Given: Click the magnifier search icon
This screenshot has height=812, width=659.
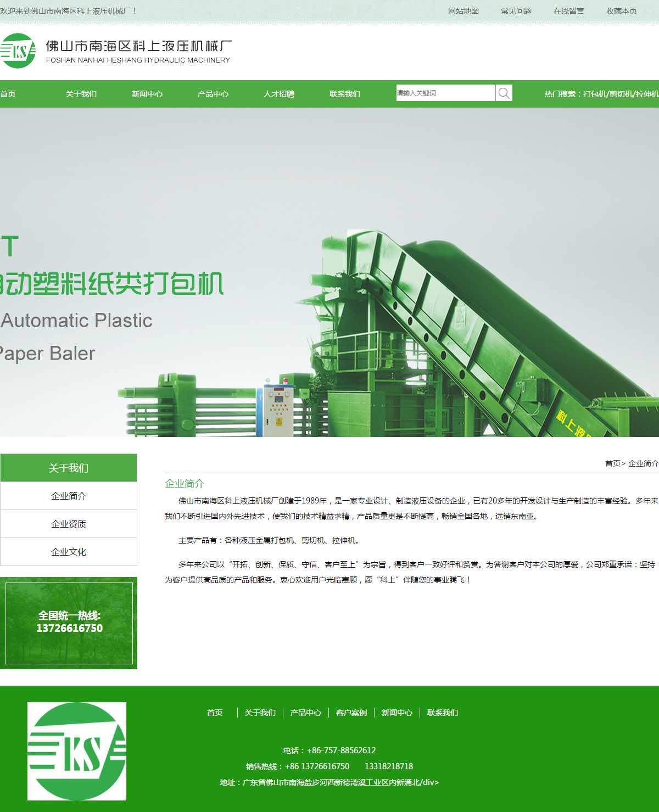Looking at the screenshot, I should [504, 93].
